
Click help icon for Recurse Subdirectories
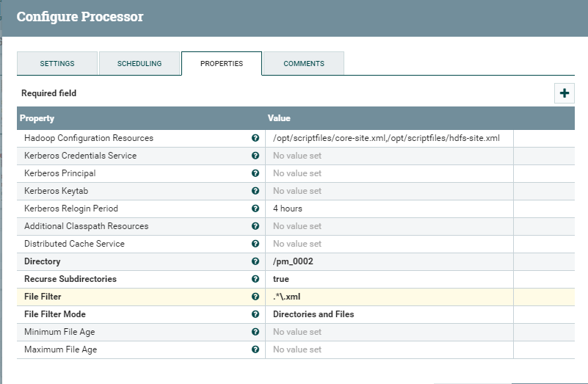pos(255,279)
